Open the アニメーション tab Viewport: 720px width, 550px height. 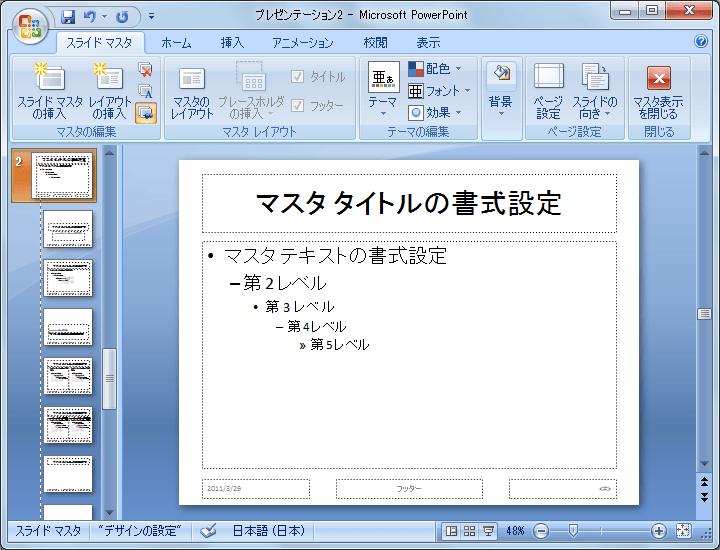click(303, 43)
